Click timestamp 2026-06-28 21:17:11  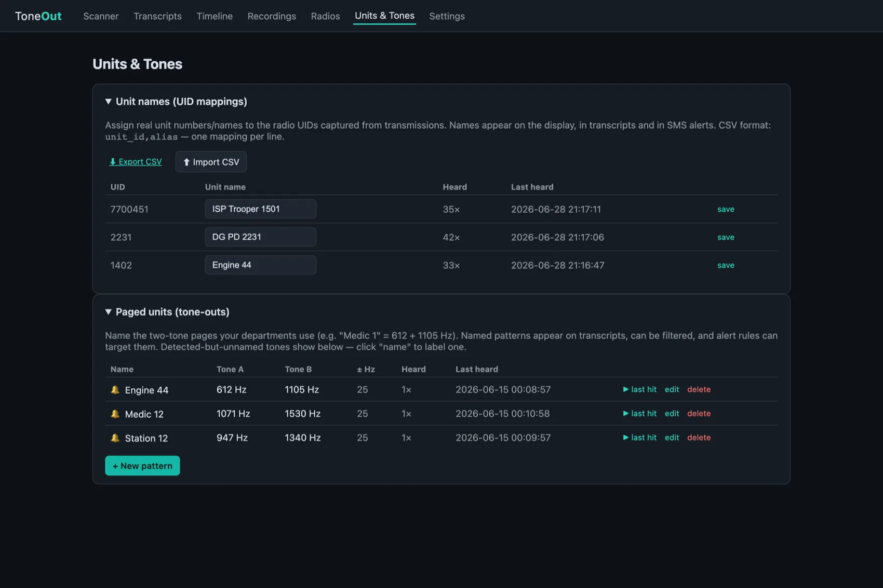(556, 209)
